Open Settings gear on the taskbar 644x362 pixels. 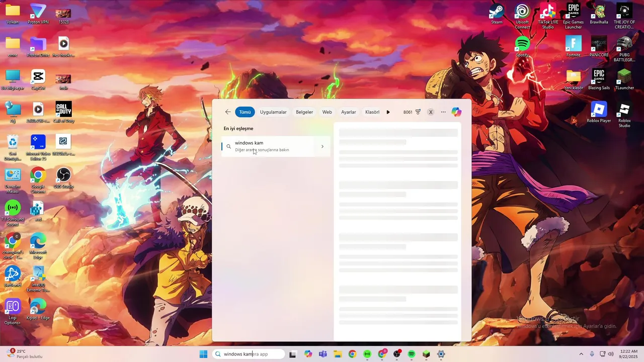(x=441, y=354)
